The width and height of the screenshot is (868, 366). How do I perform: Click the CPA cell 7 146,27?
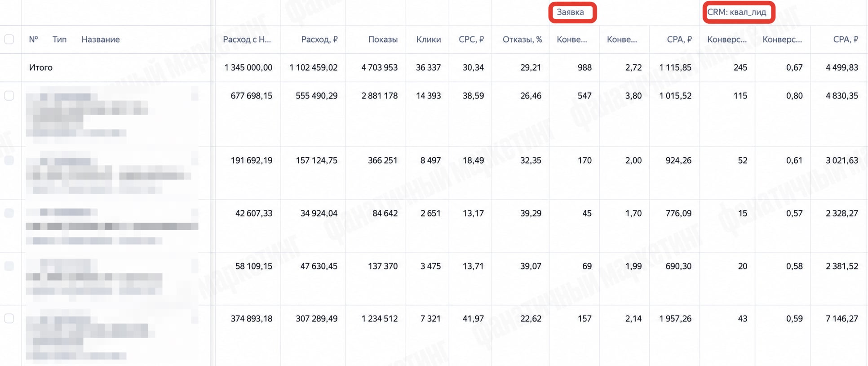(x=842, y=319)
